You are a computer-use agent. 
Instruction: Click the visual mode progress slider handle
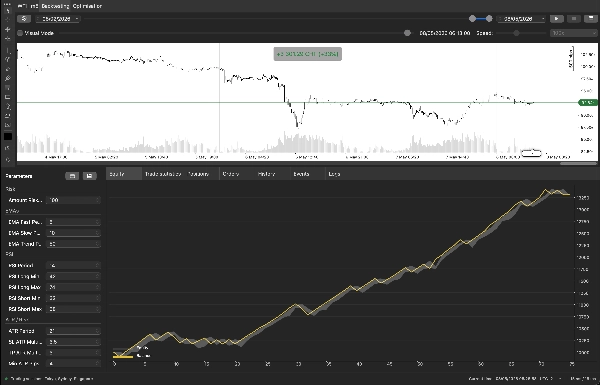[407, 33]
